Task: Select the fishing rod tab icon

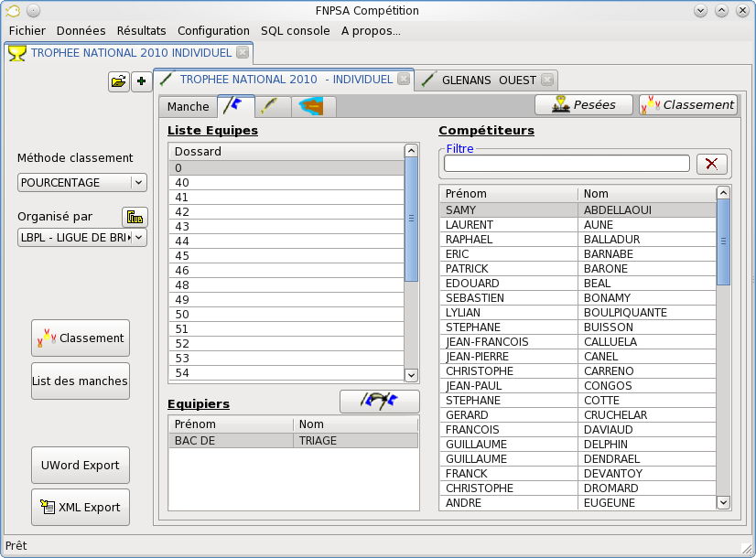Action: 272,106
